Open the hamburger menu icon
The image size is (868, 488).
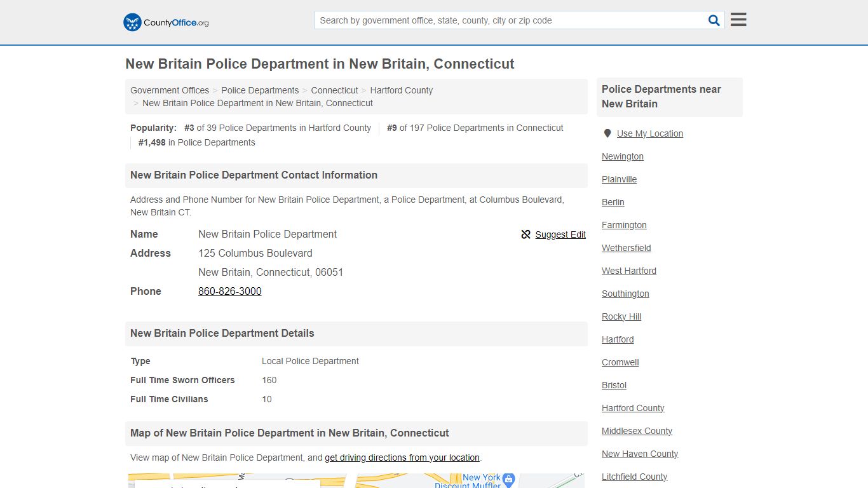(x=738, y=20)
